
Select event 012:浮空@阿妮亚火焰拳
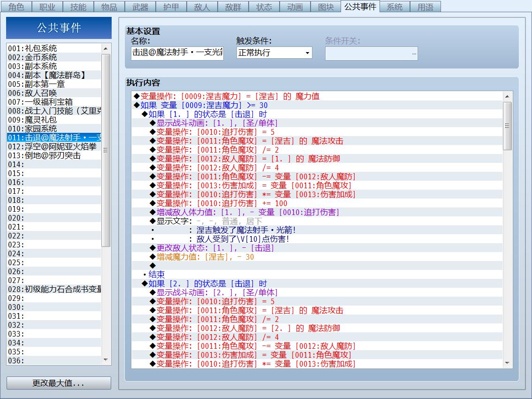point(54,146)
